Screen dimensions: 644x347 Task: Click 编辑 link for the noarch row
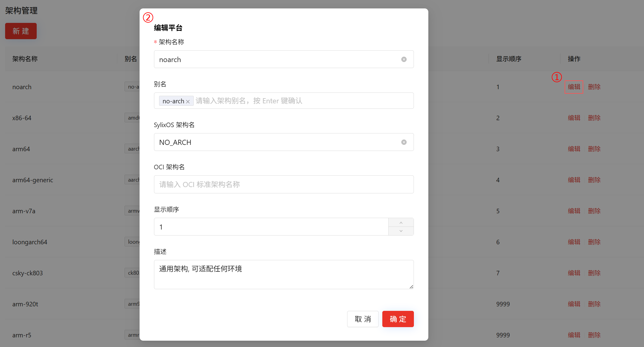[574, 87]
